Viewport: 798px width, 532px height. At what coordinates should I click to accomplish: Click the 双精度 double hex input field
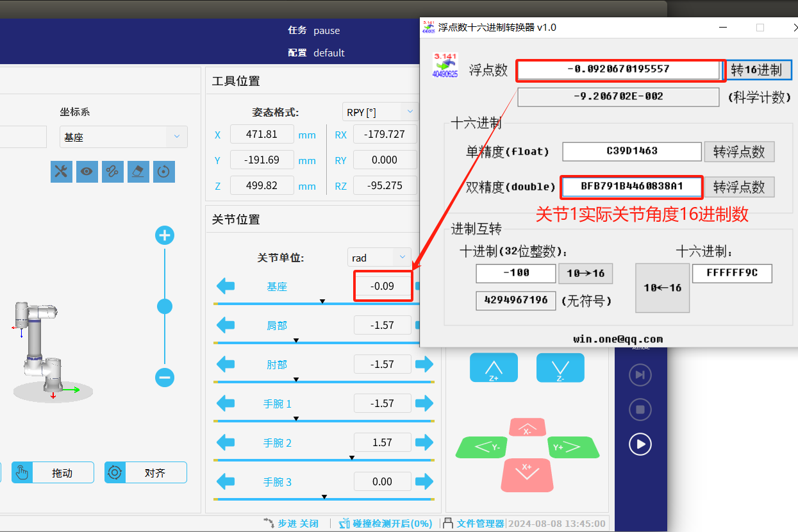[x=632, y=187]
